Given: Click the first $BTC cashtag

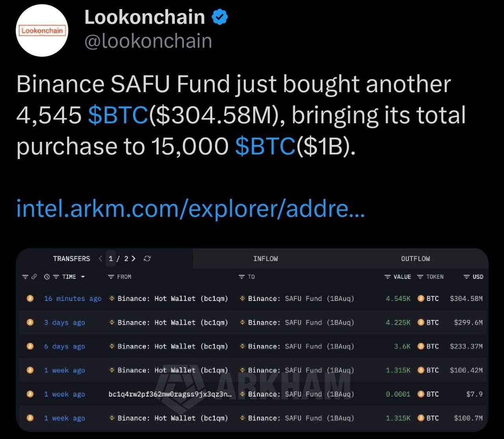Looking at the screenshot, I should pos(118,115).
